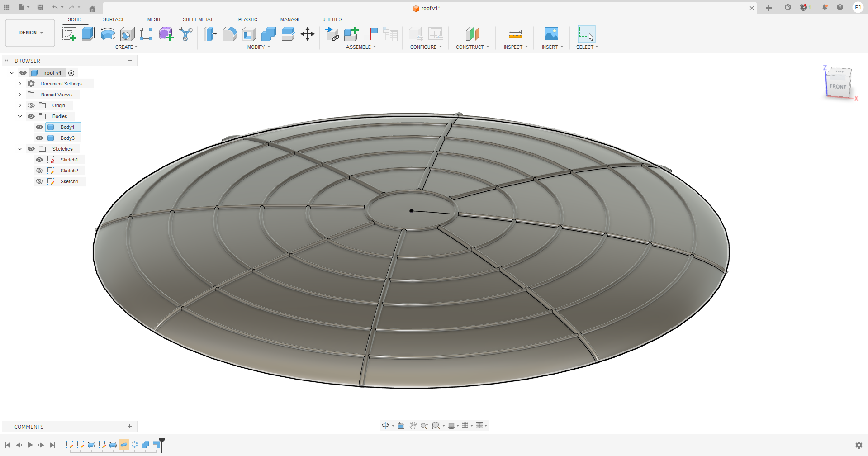Open the notifications bell

coord(825,7)
